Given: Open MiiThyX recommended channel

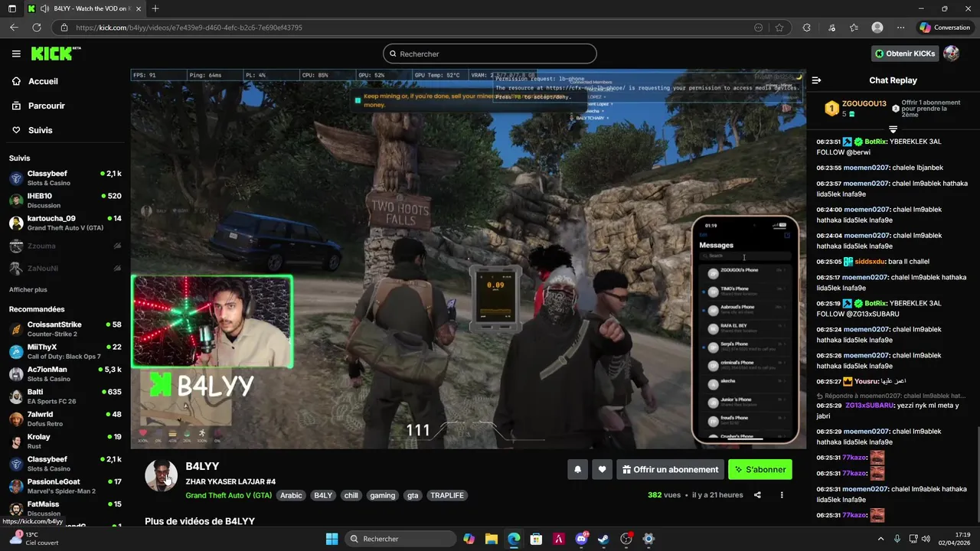Looking at the screenshot, I should [65, 351].
